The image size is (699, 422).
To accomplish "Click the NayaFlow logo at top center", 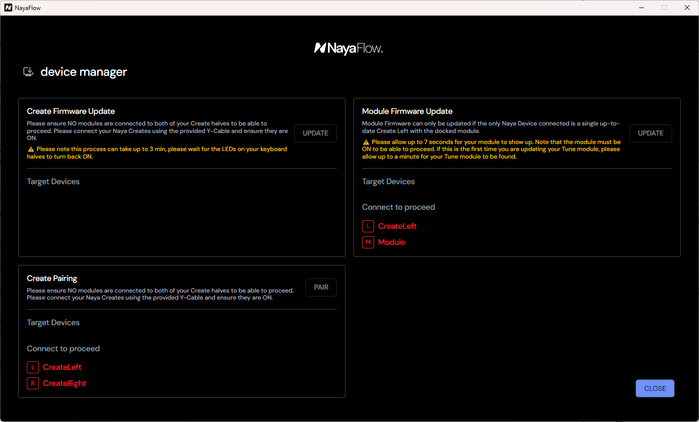I will click(348, 48).
